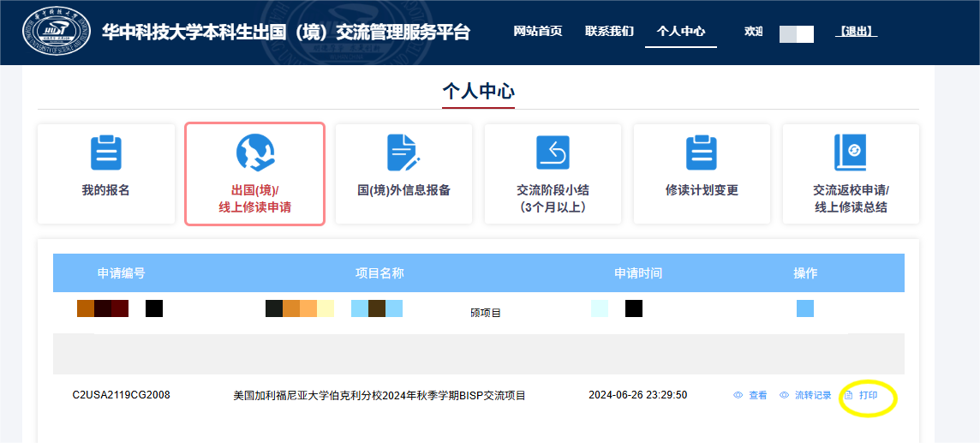Open 联系我们 navigation item
This screenshot has width=980, height=443.
pos(609,32)
